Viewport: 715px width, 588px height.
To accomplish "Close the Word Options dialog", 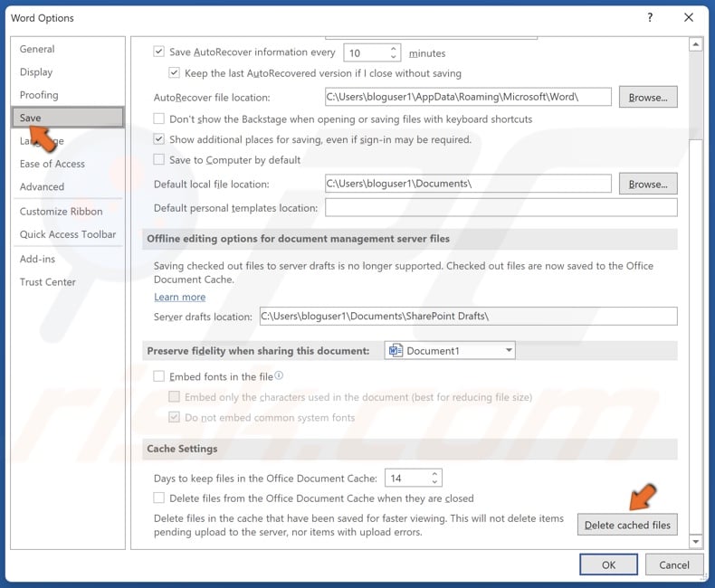I will pos(689,18).
